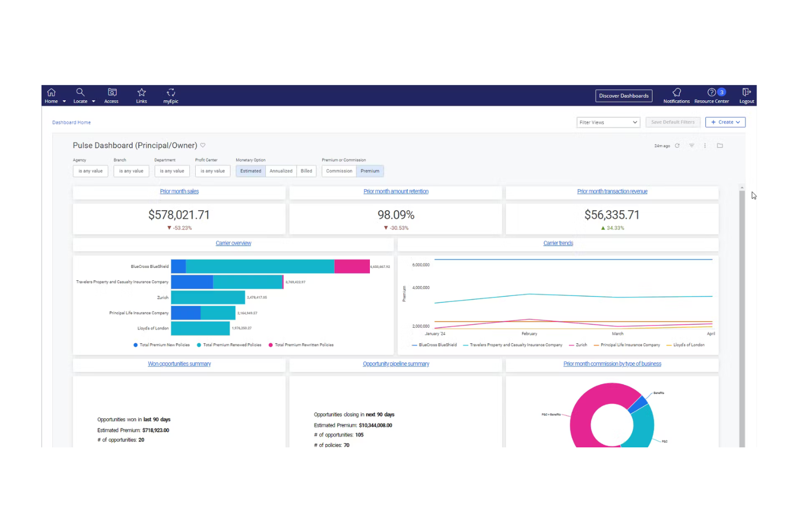Image resolution: width=798 pixels, height=532 pixels.
Task: Open Prior month transaction revenue link
Action: coord(612,191)
